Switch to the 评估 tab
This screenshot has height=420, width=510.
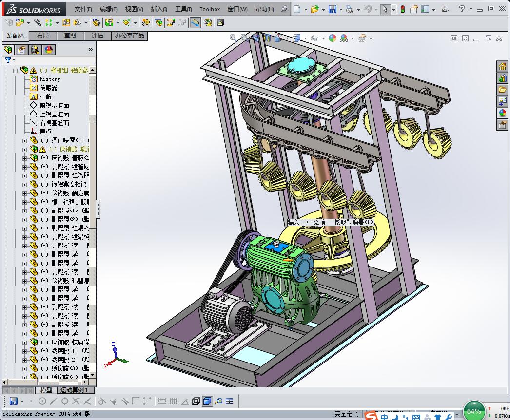coord(98,36)
